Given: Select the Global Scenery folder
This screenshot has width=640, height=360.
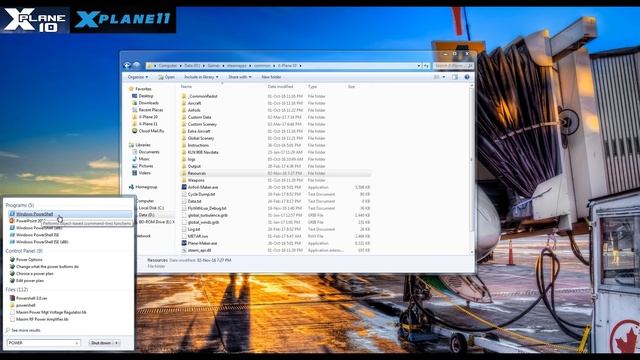Looking at the screenshot, I should click(198, 138).
